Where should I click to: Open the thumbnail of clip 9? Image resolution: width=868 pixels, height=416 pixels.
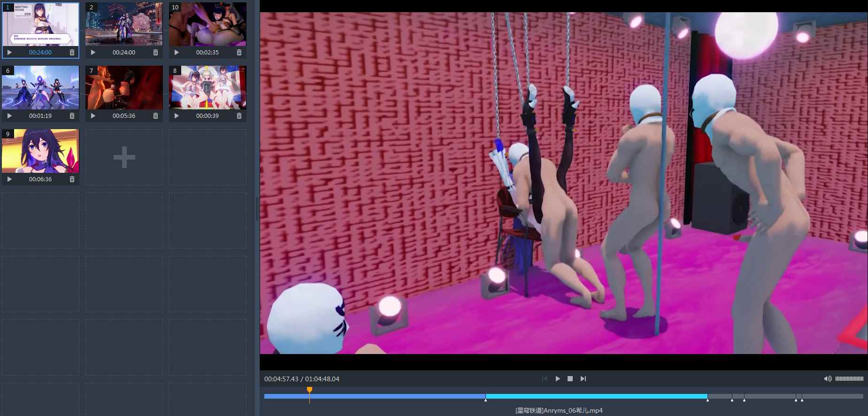pyautogui.click(x=40, y=151)
